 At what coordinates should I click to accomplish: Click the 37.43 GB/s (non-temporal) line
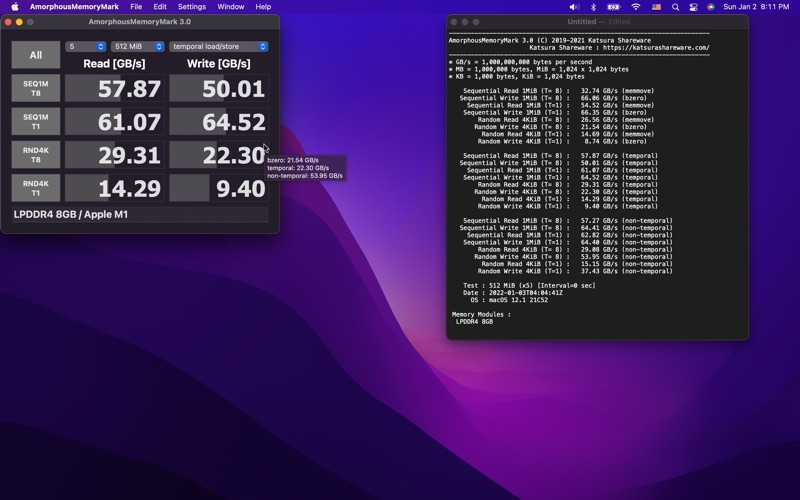coord(577,271)
